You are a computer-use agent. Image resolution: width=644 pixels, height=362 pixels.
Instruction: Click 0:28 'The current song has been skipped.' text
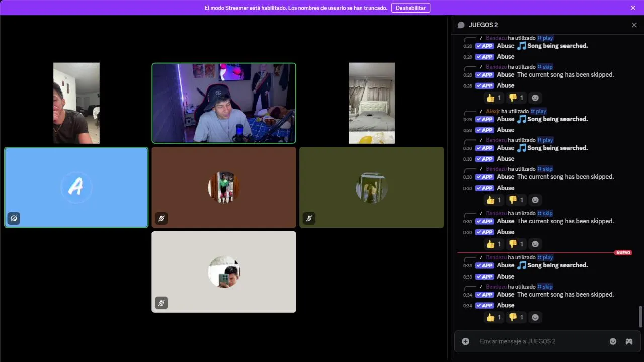(x=566, y=75)
